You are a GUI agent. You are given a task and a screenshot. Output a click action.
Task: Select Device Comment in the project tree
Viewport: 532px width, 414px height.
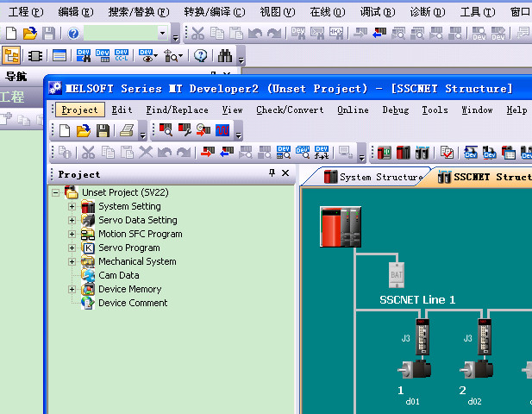coord(132,303)
